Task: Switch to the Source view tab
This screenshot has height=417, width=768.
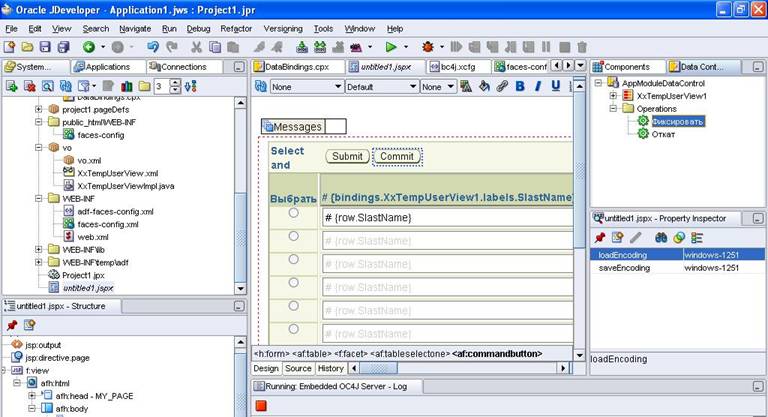Action: pyautogui.click(x=298, y=368)
